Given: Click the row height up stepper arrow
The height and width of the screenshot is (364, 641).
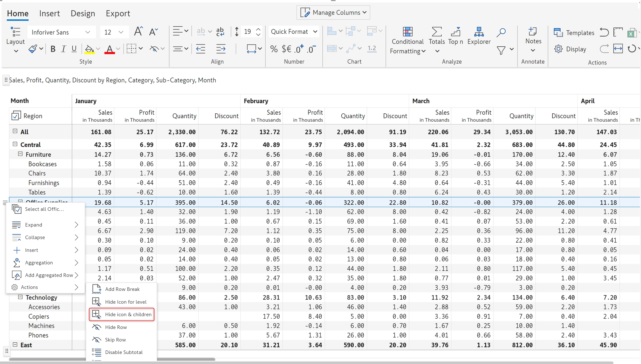Looking at the screenshot, I should coord(258,29).
